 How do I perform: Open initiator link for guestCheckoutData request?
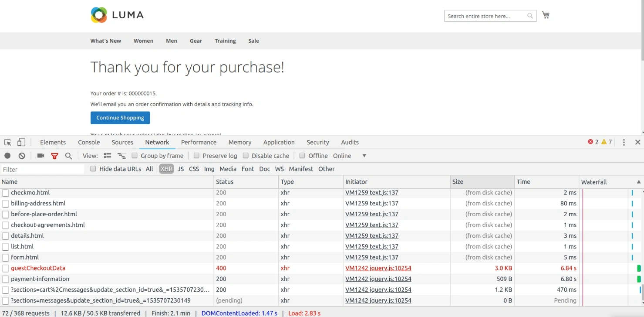click(x=378, y=268)
